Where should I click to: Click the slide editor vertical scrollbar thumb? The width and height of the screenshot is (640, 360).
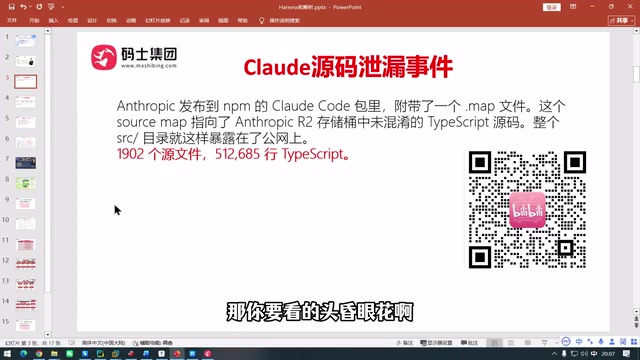(x=636, y=74)
